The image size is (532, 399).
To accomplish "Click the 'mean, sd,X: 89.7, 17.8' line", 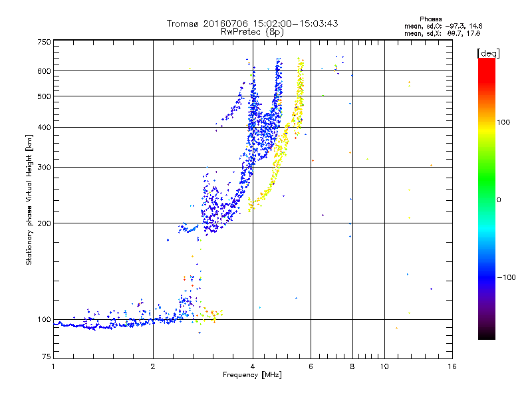I will (x=442, y=33).
